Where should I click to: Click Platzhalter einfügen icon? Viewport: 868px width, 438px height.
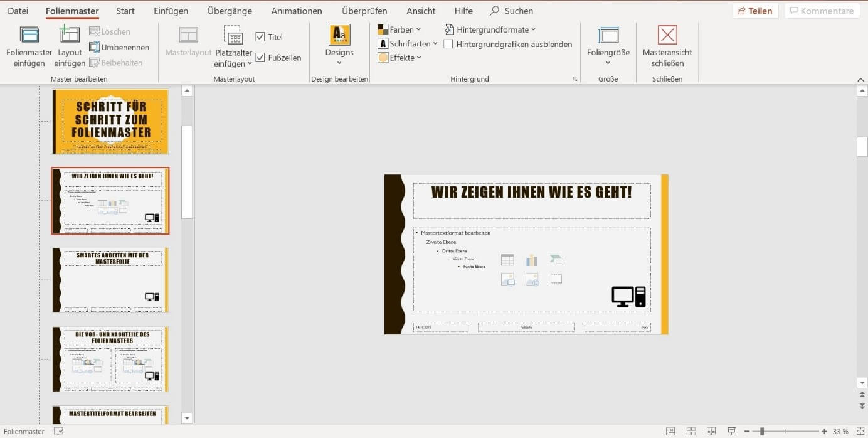(233, 36)
